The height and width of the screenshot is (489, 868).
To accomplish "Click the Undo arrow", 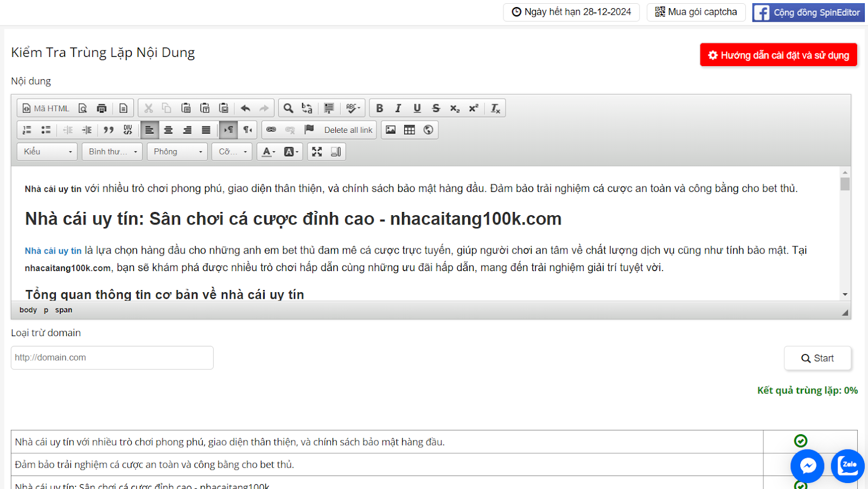I will [x=245, y=108].
